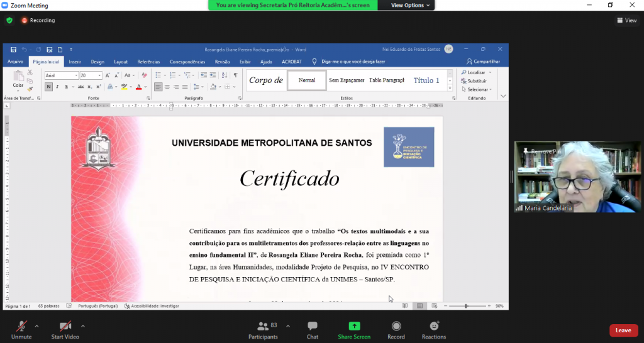The width and height of the screenshot is (644, 343).
Task: Toggle Print Layout view in status bar
Action: [x=419, y=306]
